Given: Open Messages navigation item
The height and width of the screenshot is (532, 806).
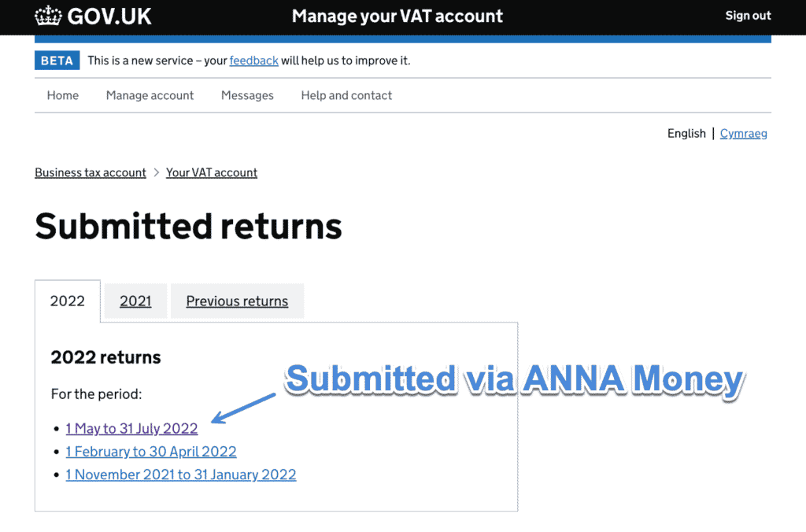Looking at the screenshot, I should pyautogui.click(x=247, y=95).
